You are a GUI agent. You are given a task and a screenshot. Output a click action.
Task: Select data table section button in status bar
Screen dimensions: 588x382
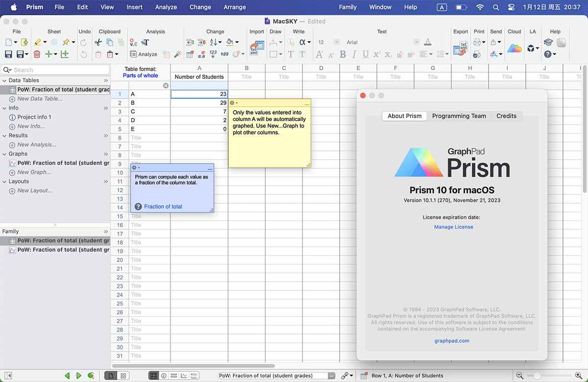tap(153, 376)
